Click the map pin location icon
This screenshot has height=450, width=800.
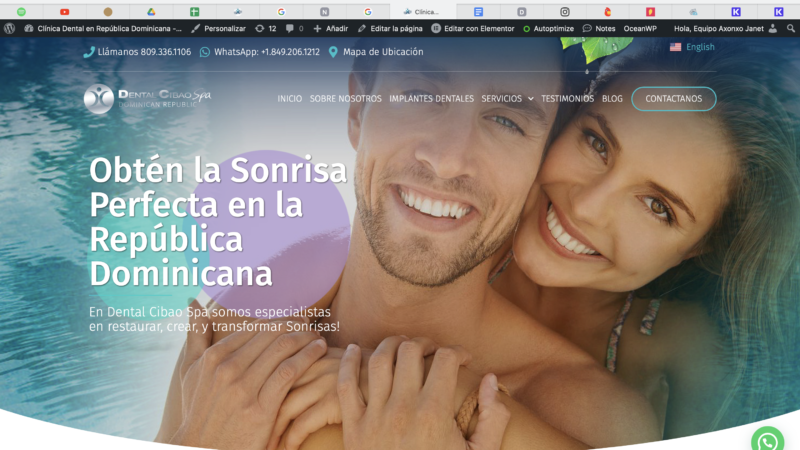pyautogui.click(x=333, y=52)
